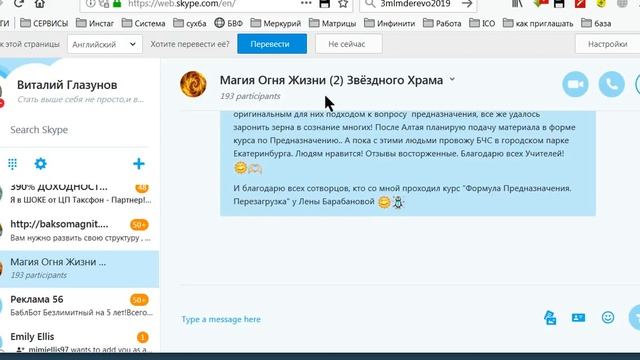The height and width of the screenshot is (360, 640).
Task: Click the blue message about Формула Предназначения
Action: [x=408, y=163]
